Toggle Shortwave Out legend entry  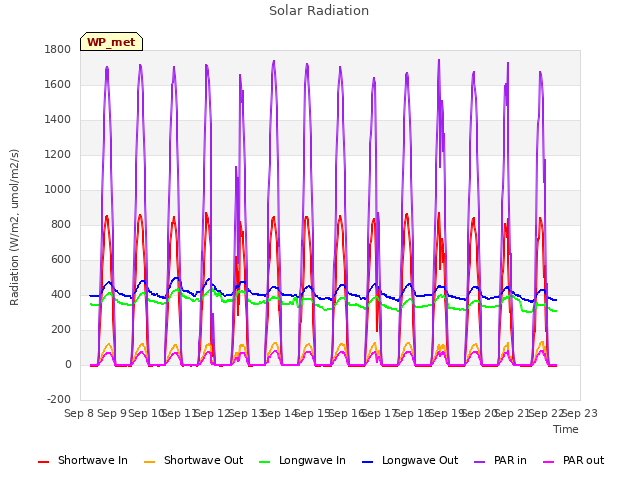[193, 460]
